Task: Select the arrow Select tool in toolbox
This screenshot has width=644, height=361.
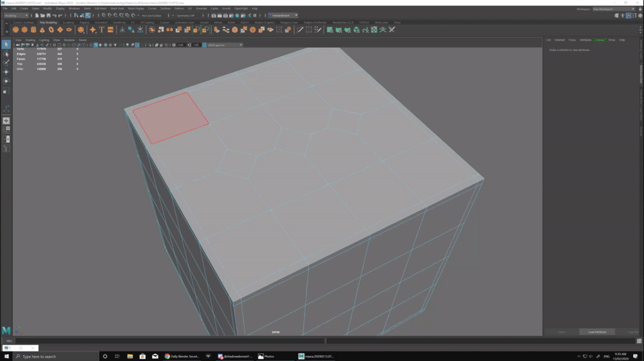Action: (6, 44)
